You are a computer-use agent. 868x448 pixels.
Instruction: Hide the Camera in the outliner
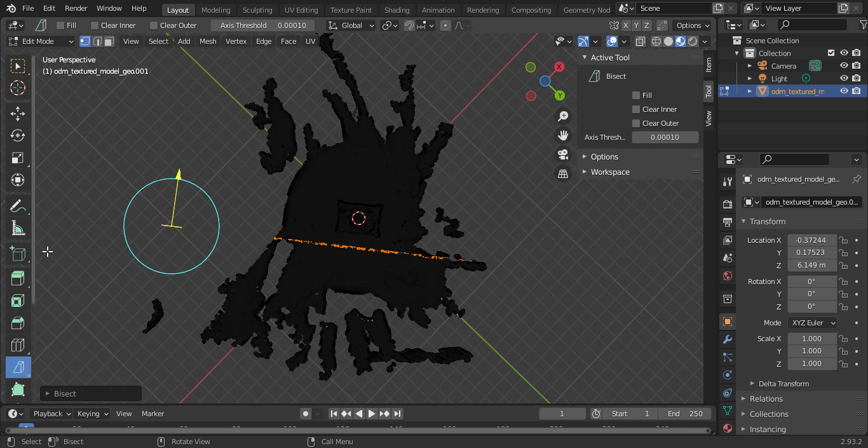[844, 66]
